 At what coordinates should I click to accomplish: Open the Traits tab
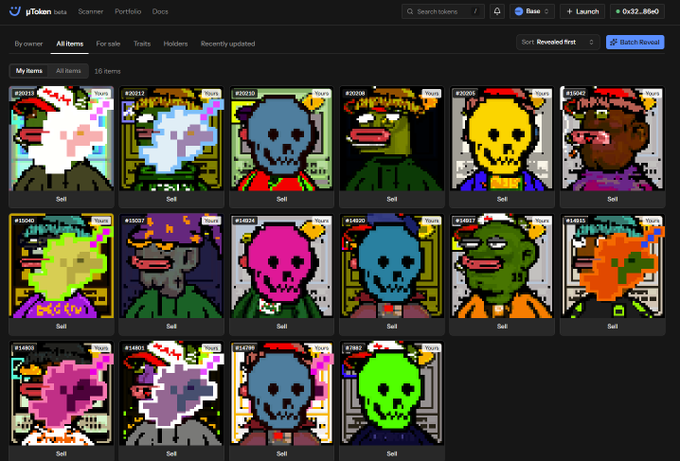(142, 43)
